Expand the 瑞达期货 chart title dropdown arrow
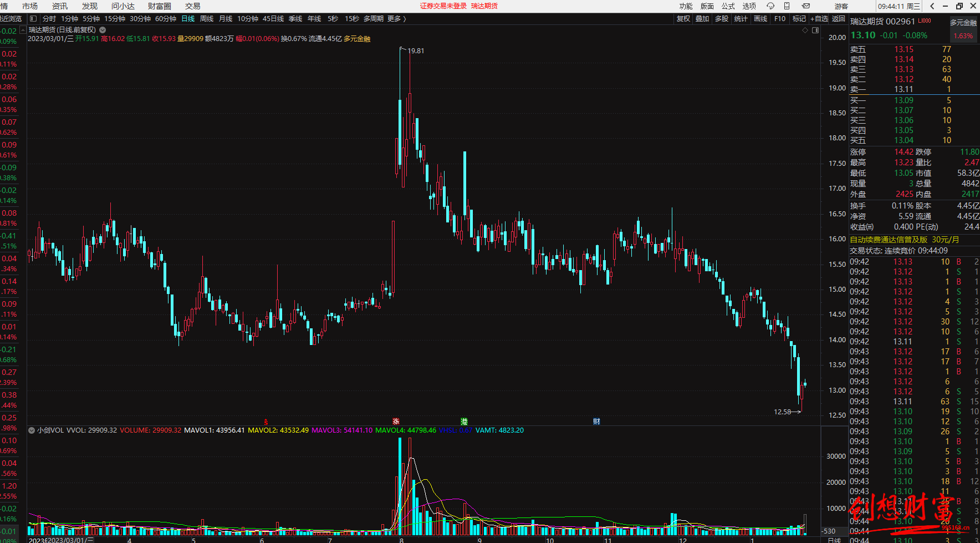This screenshot has height=543, width=980. pos(103,30)
